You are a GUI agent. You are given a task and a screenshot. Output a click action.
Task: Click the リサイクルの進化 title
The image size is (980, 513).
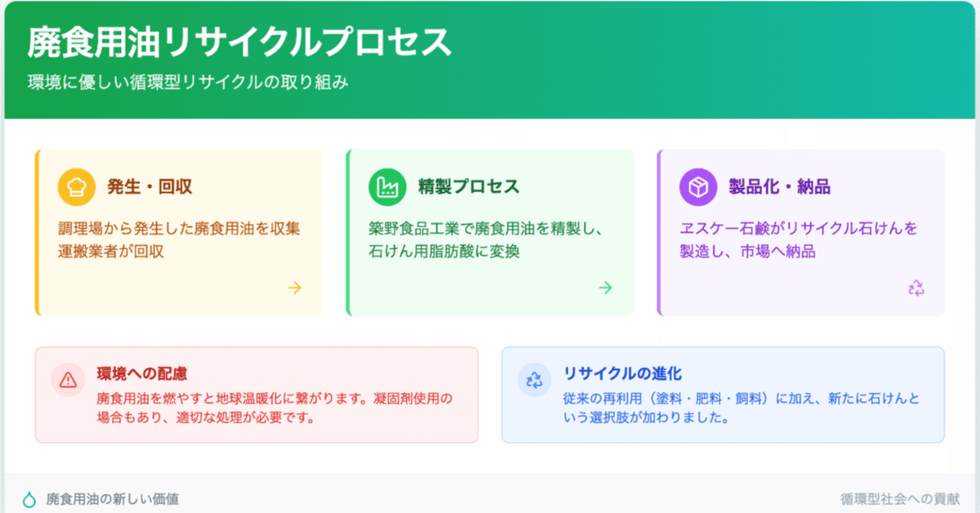[x=622, y=374]
